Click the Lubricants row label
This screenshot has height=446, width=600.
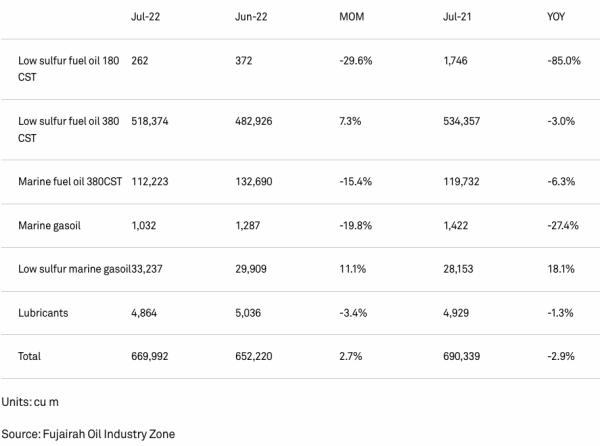click(43, 313)
